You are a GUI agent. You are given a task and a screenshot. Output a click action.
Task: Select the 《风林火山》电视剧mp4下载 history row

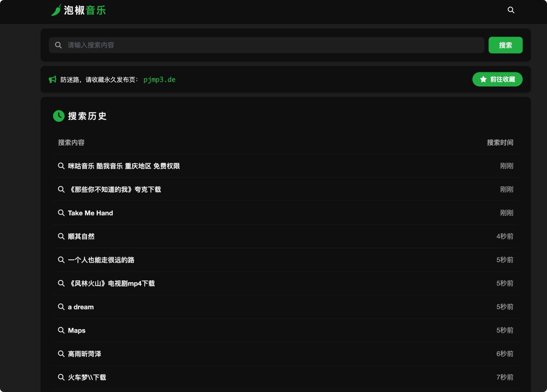click(111, 283)
